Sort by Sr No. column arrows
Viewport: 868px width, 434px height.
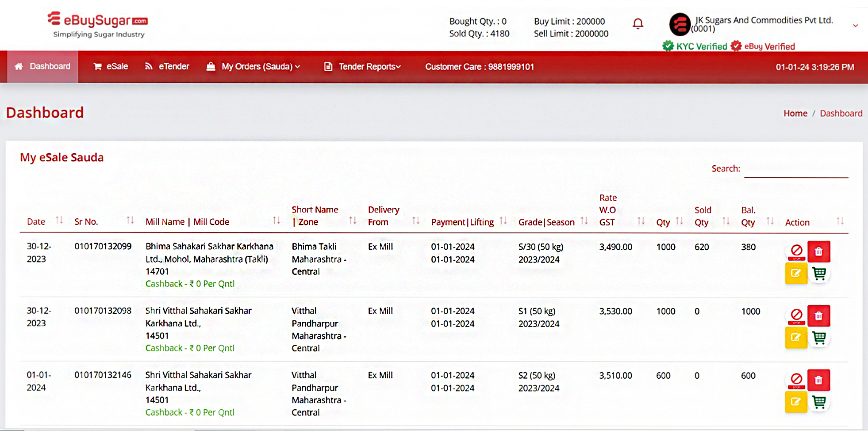130,220
